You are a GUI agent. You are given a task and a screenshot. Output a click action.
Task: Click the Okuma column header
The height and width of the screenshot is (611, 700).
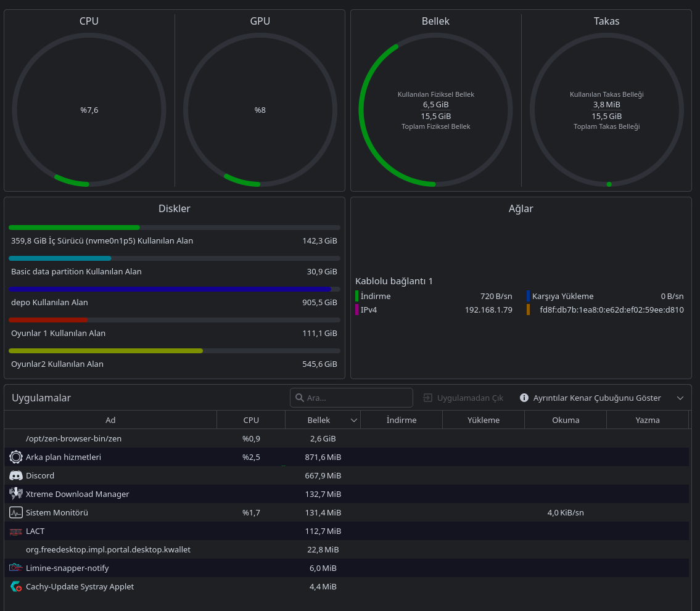566,420
